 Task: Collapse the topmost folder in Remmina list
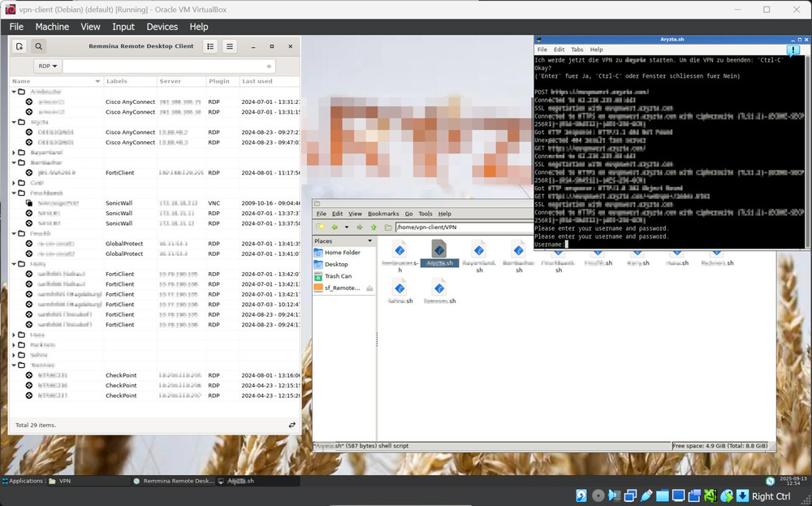coord(14,92)
